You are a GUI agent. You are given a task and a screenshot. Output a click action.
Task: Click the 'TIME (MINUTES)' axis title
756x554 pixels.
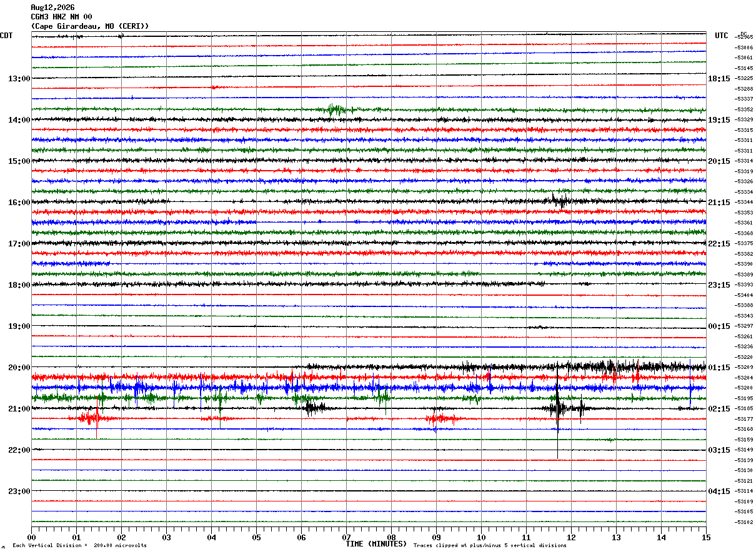376,544
